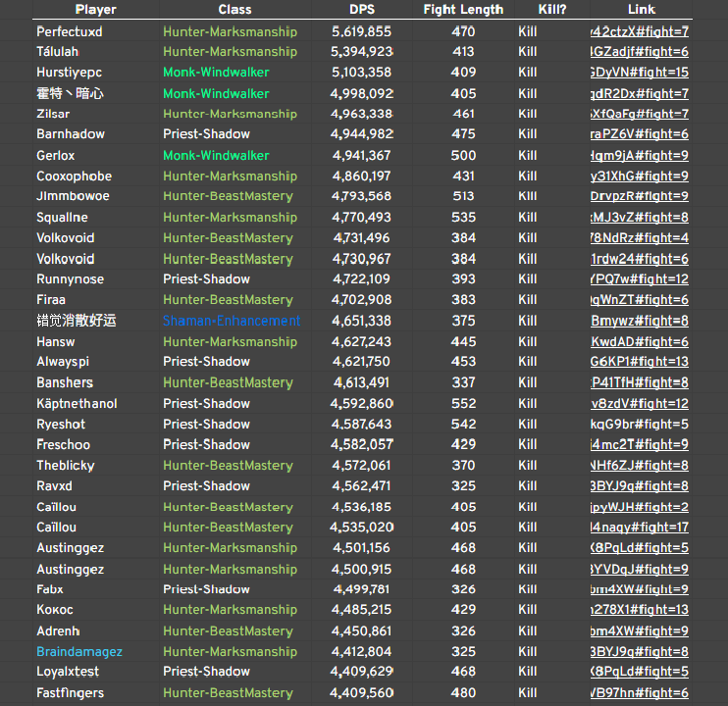Screen dimensions: 728x706
Task: Select the DPS value 5,619,855
Action: pos(362,31)
